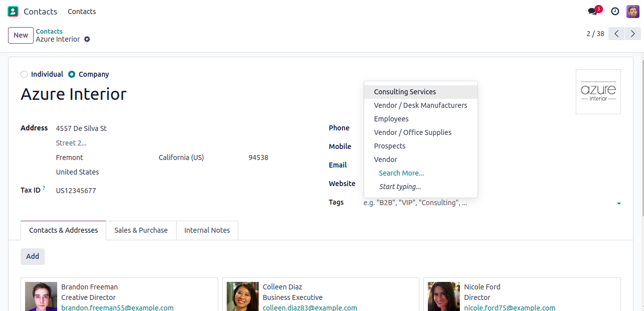Select the Company radio option
The image size is (644, 311).
click(72, 74)
